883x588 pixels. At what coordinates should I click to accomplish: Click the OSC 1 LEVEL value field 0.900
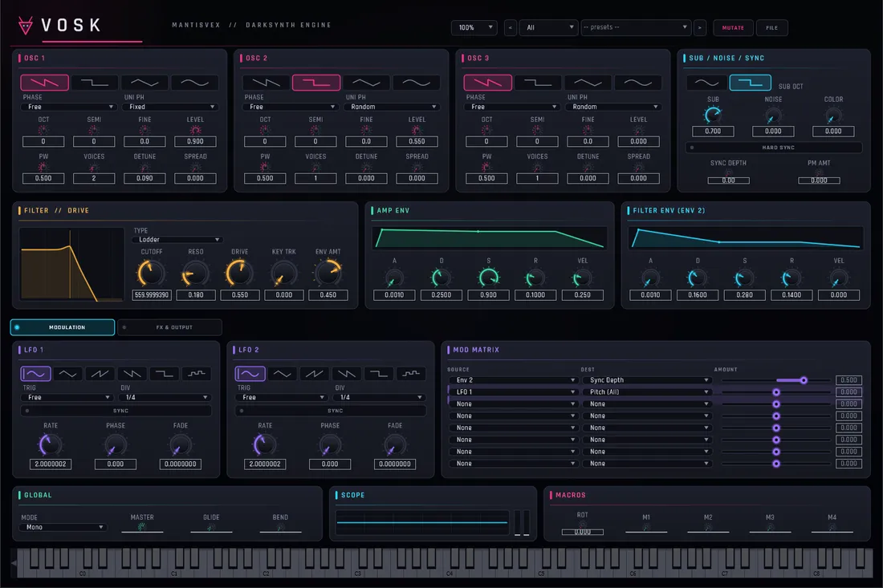[x=195, y=141]
